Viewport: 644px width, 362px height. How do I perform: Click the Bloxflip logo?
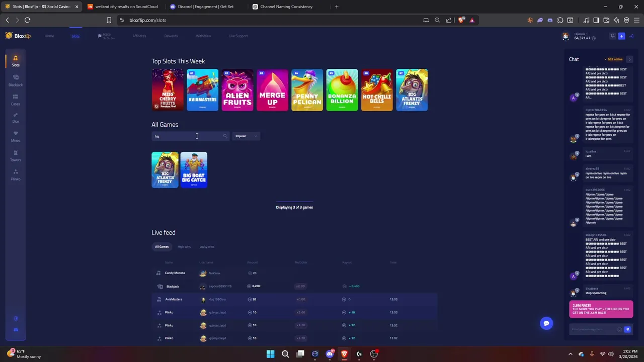18,36
